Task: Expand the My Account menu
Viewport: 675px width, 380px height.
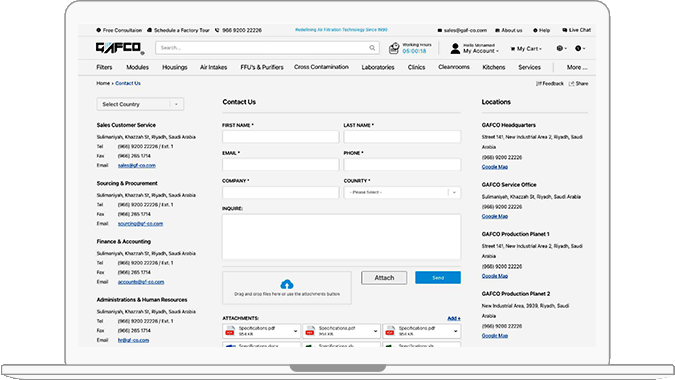Action: 481,51
